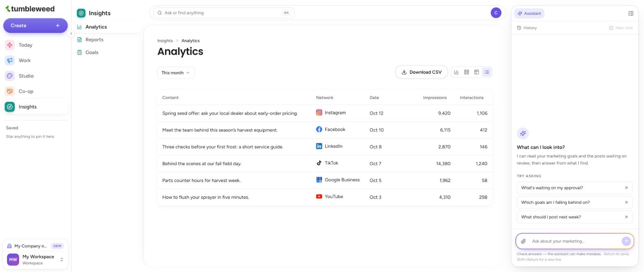Click the TikTok network icon
This screenshot has height=272, width=644.
(x=319, y=163)
